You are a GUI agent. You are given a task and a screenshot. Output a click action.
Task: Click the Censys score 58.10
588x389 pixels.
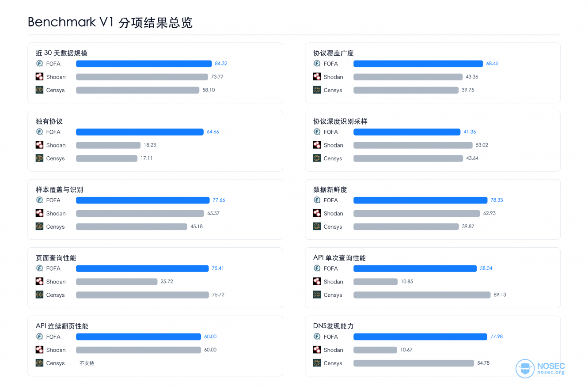209,90
